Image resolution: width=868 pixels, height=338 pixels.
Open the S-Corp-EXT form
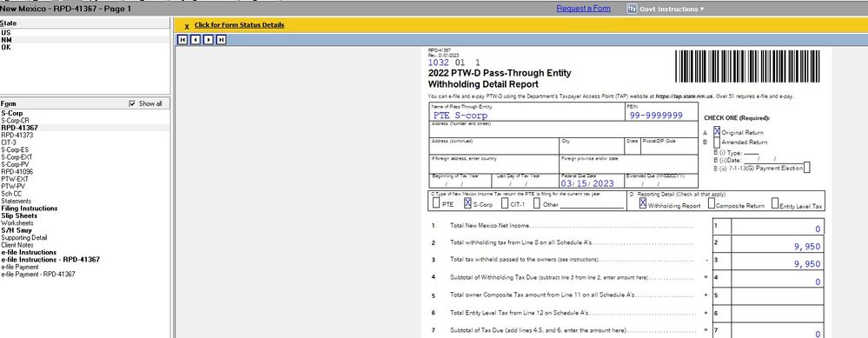click(84, 157)
